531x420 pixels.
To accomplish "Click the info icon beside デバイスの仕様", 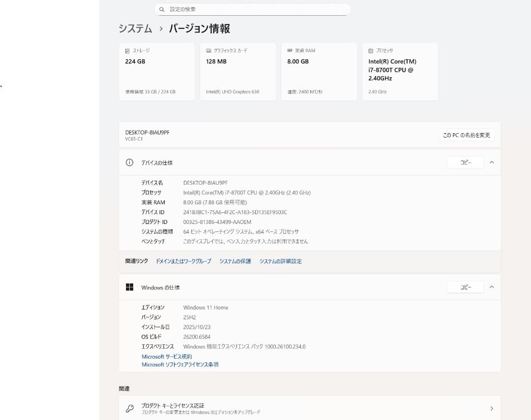I will tap(129, 162).
